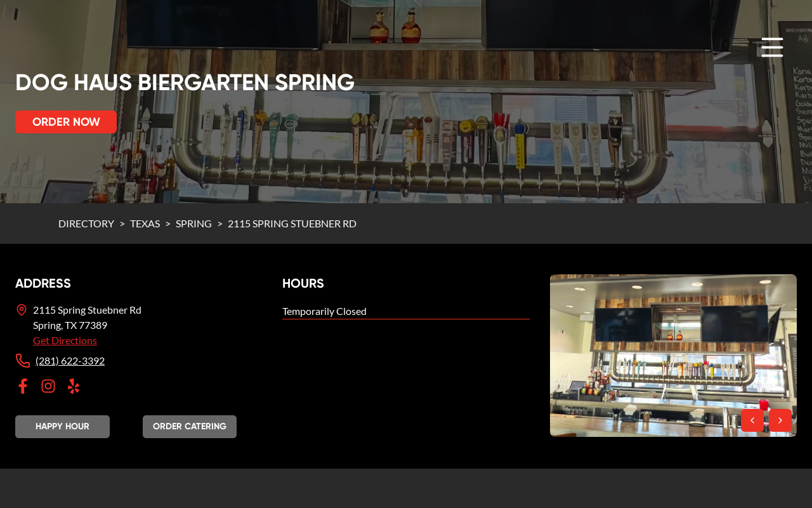The height and width of the screenshot is (508, 812).
Task: Open the Instagram profile icon
Action: click(48, 386)
